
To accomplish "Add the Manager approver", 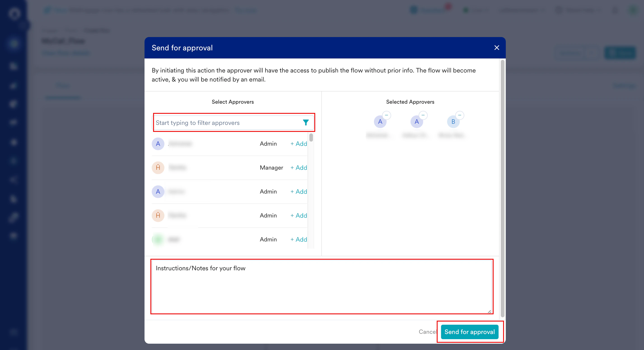I will click(299, 168).
